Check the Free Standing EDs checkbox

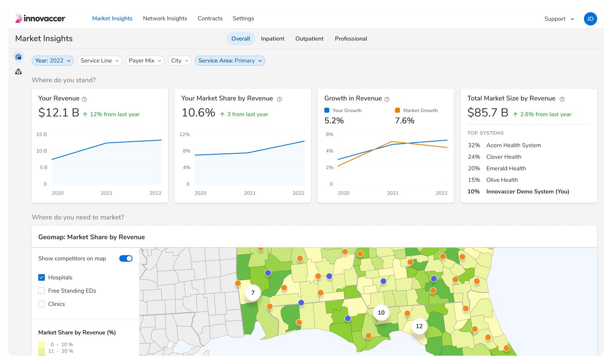42,291
